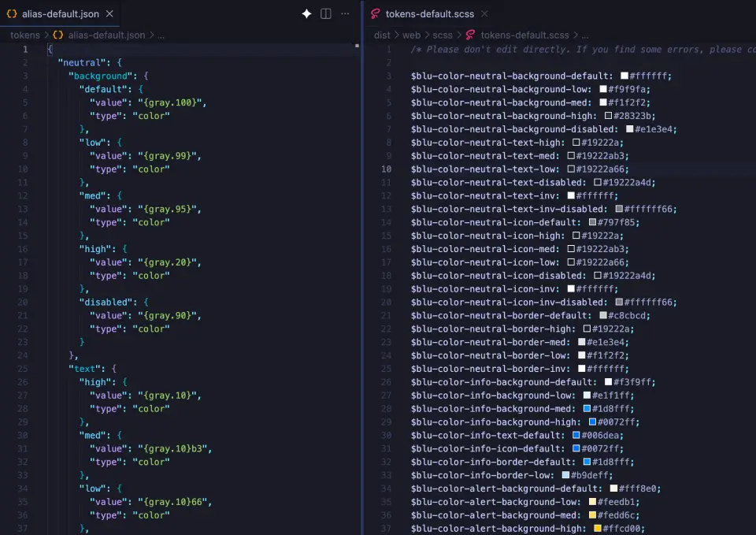Click the "{gray.90}" value
The height and width of the screenshot is (535, 756).
167,315
